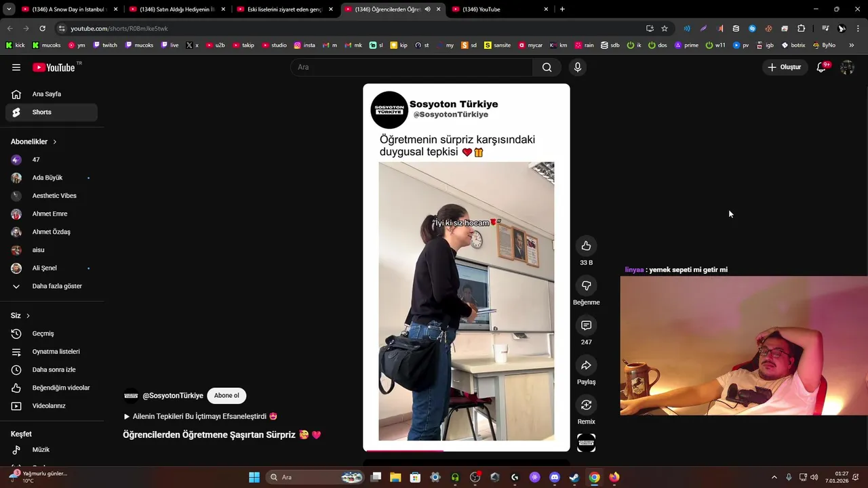Open the Short's audio source thumbnail
This screenshot has height=488, width=868.
(x=586, y=443)
